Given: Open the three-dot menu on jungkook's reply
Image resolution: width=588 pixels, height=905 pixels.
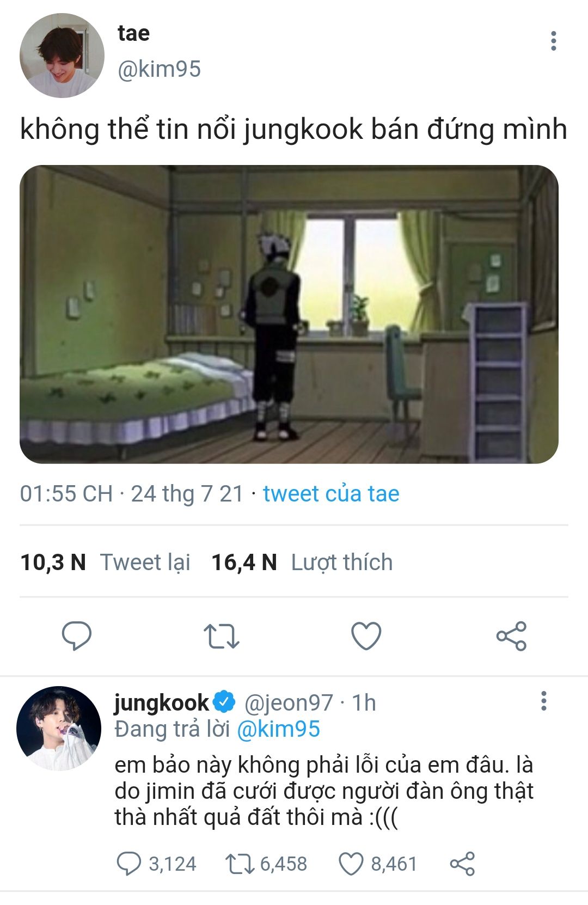Looking at the screenshot, I should click(543, 701).
